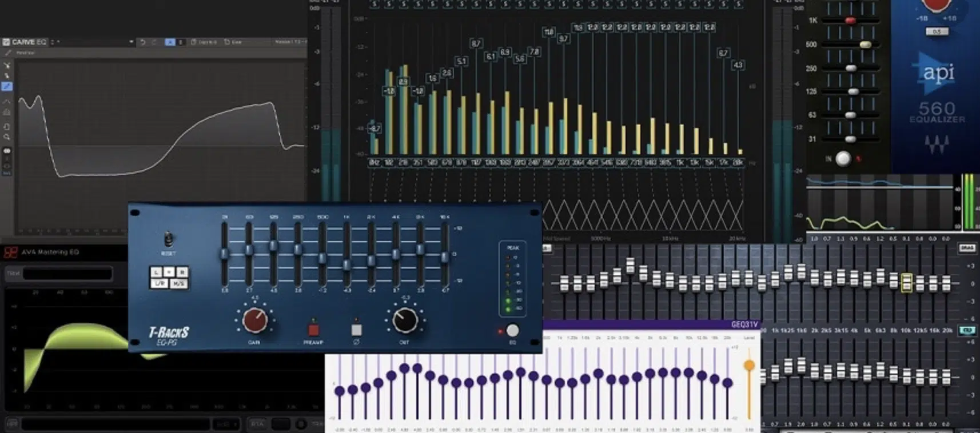
Task: Click the preset up/down stepper in Carve EQ
Action: 52,42
